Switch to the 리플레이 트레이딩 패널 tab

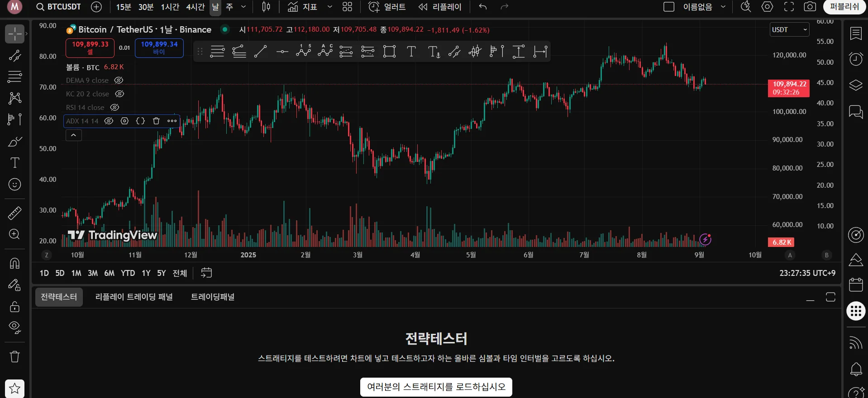[x=134, y=297]
